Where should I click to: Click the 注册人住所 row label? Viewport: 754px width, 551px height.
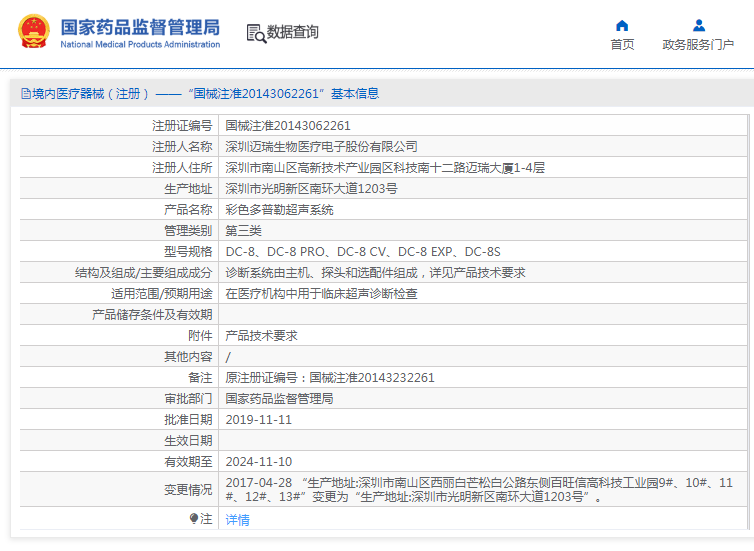(182, 168)
